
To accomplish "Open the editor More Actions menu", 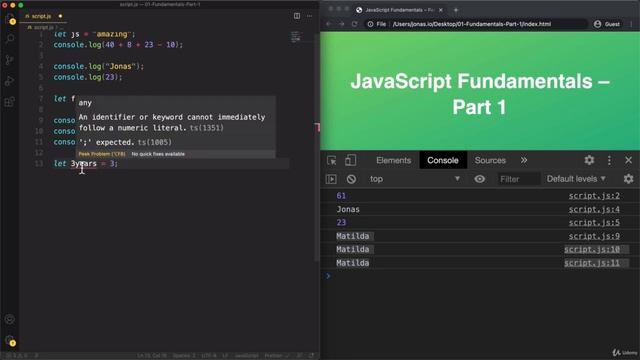I will pyautogui.click(x=309, y=16).
